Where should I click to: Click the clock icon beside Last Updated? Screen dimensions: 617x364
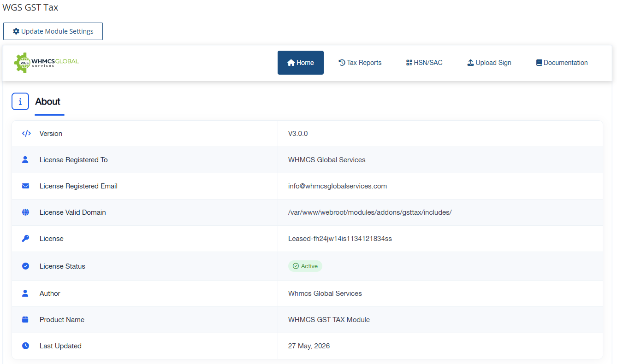click(x=25, y=346)
